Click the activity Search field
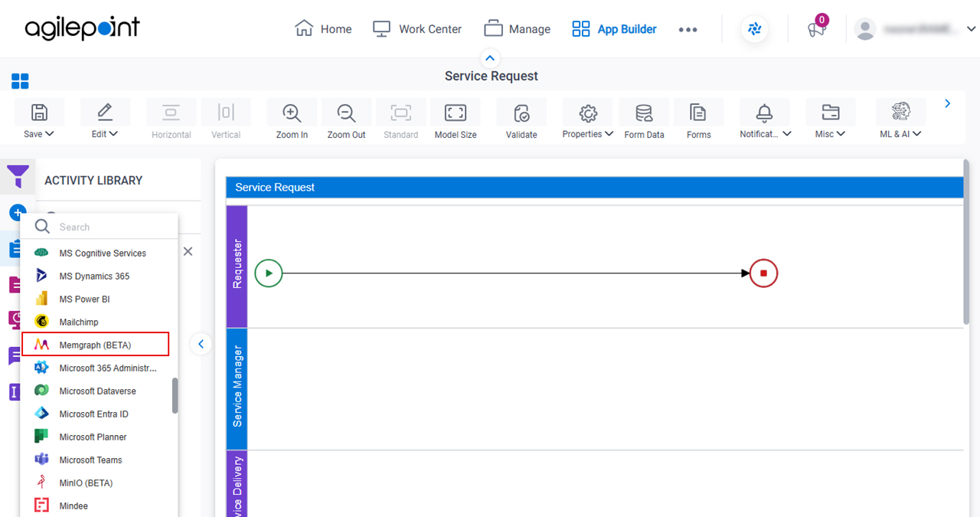The height and width of the screenshot is (517, 980). [x=99, y=227]
